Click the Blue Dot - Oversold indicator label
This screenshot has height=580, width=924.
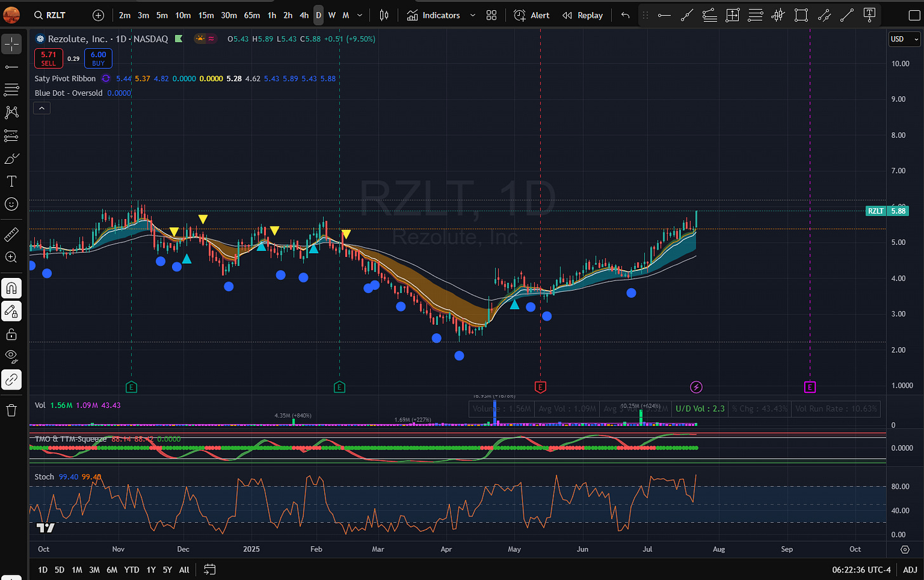click(69, 93)
